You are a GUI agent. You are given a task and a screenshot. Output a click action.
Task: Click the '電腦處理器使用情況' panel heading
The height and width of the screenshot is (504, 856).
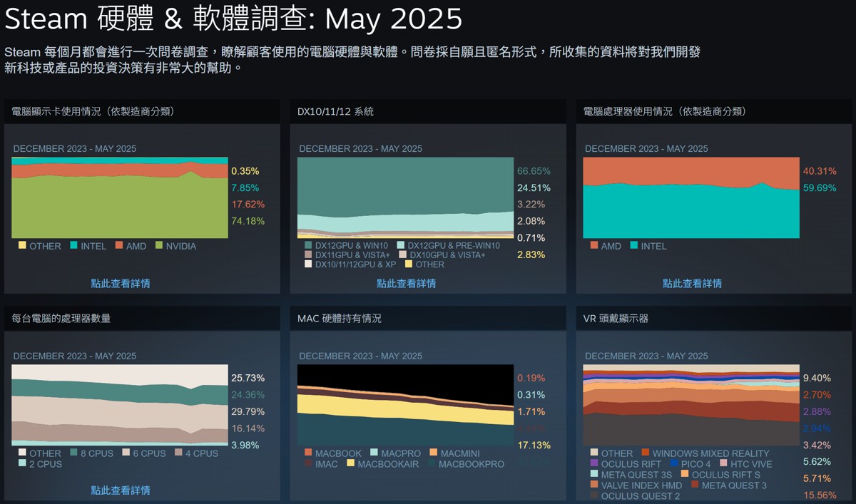[x=666, y=111]
